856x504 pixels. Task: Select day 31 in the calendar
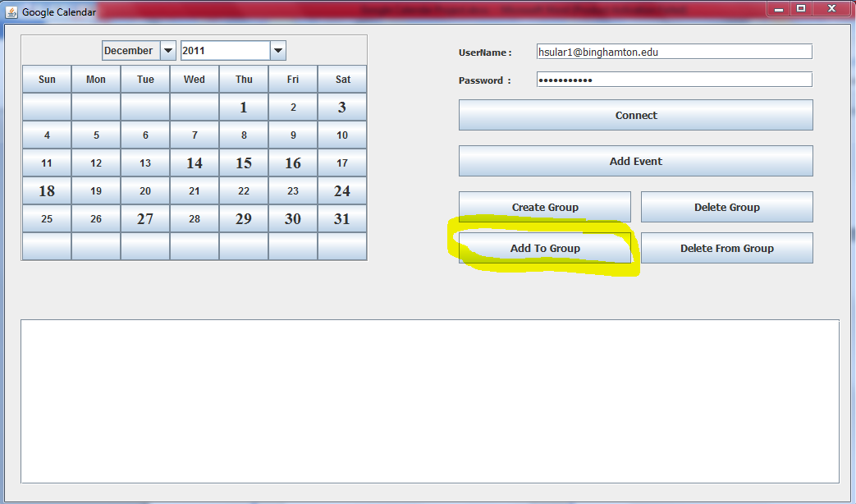(342, 219)
